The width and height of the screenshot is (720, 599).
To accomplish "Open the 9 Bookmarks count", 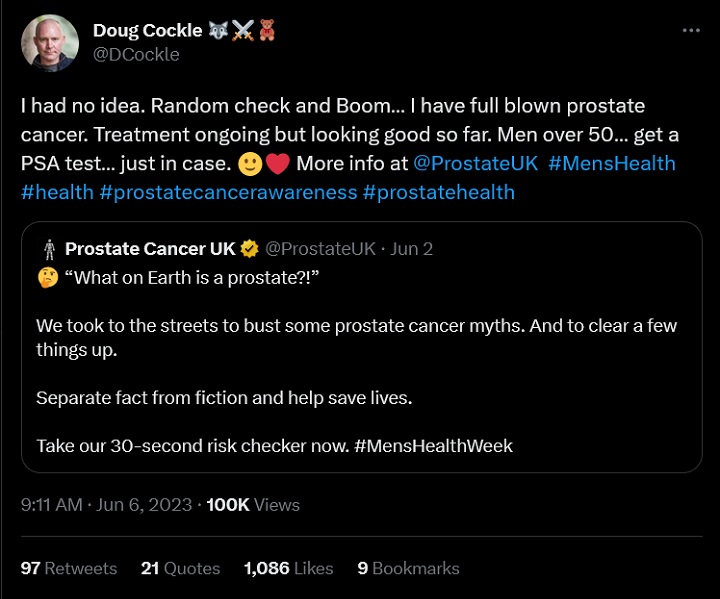I will point(408,568).
